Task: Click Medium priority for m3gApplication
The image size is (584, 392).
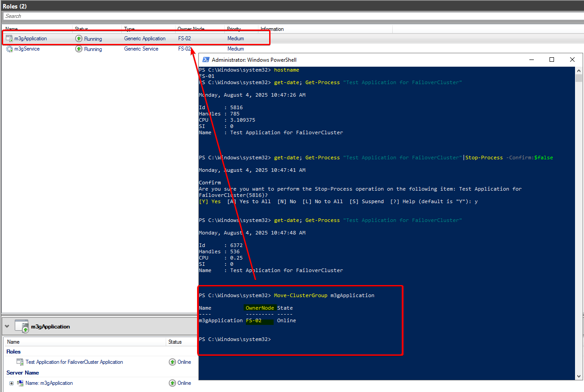Action: click(x=236, y=38)
